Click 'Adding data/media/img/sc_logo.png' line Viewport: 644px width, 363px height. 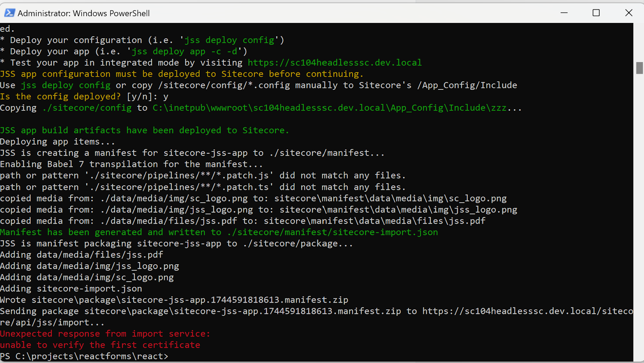[87, 278]
